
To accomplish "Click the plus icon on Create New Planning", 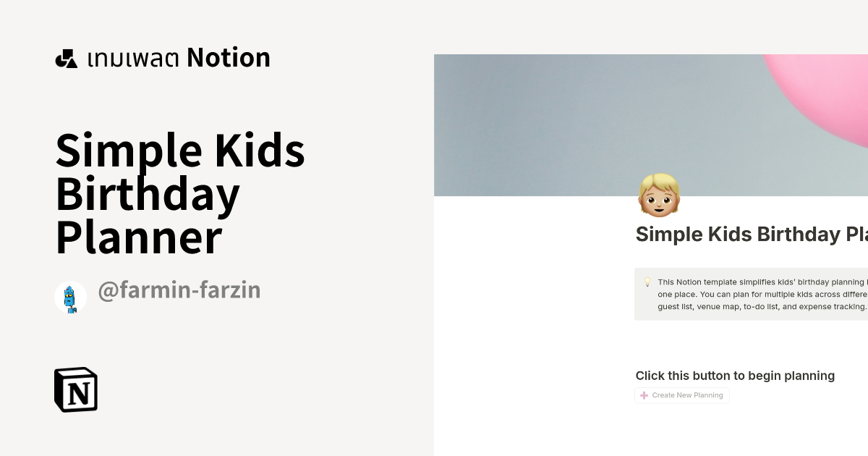I will [643, 394].
